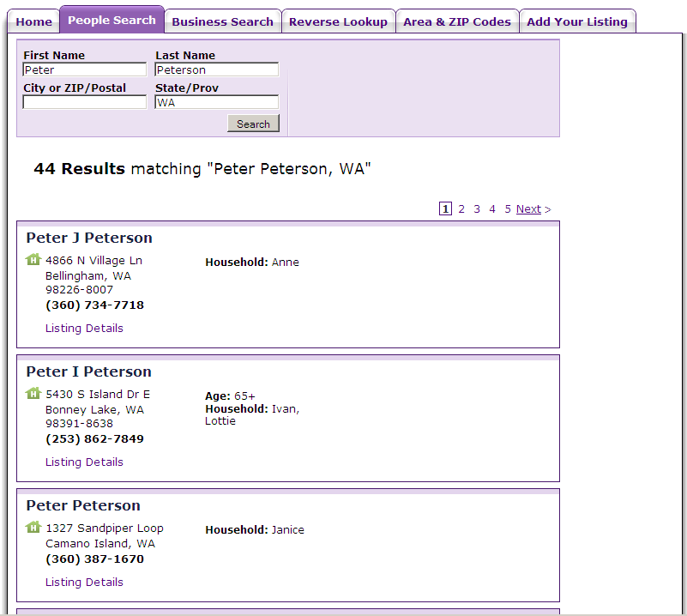Click Age: 65+ text
The height and width of the screenshot is (616, 687).
click(x=230, y=396)
